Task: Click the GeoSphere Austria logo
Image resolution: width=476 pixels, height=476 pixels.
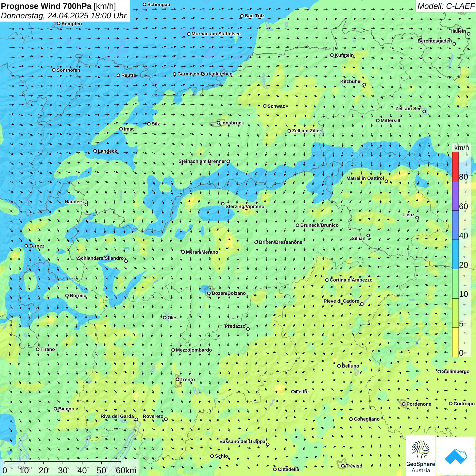Action: [x=421, y=456]
